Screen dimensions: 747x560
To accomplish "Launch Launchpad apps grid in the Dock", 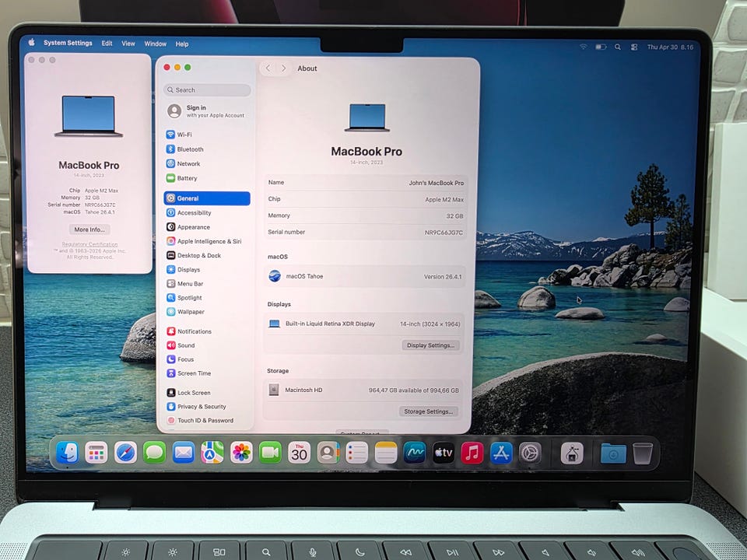I will pyautogui.click(x=96, y=453).
